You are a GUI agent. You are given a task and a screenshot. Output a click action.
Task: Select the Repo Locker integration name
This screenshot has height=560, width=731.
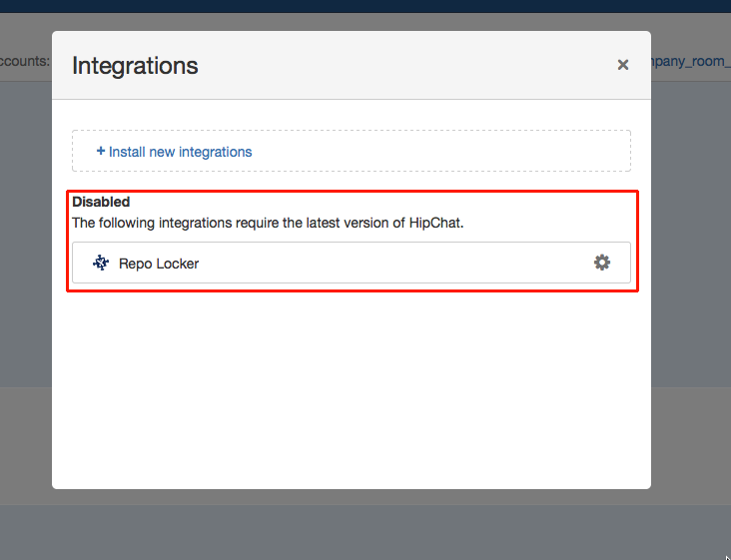[159, 264]
